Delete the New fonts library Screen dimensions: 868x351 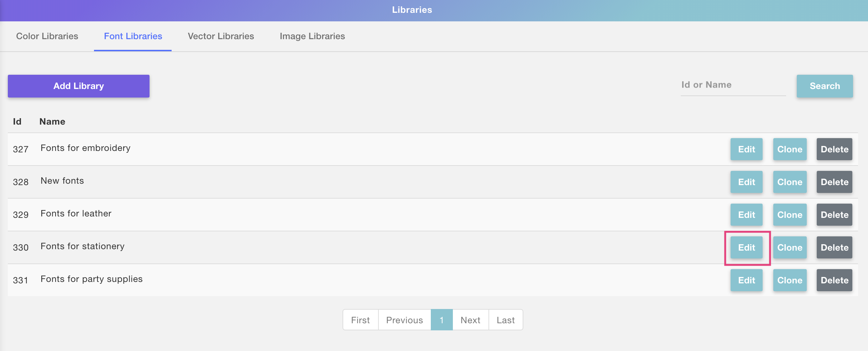[834, 182]
